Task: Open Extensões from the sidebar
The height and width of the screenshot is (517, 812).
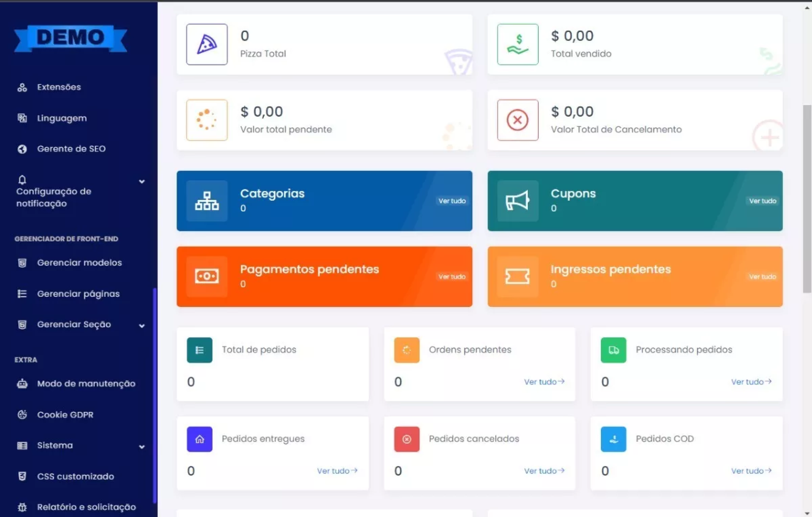Action: tap(58, 87)
